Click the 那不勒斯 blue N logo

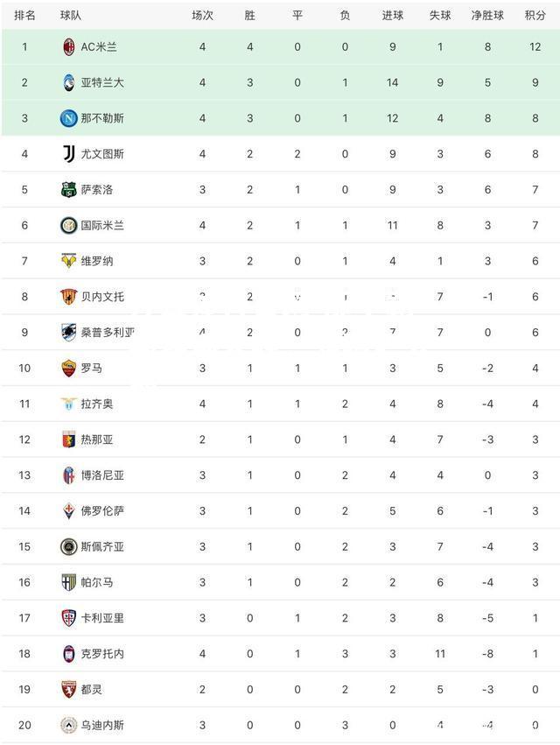69,118
